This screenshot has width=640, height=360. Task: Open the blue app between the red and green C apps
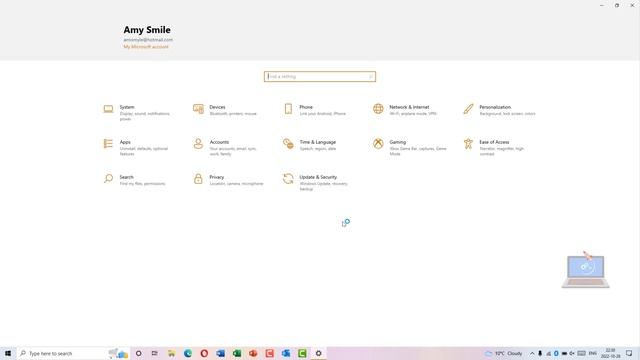(286, 353)
